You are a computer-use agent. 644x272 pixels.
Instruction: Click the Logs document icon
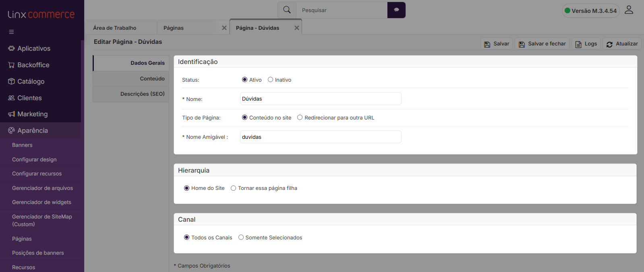[578, 44]
